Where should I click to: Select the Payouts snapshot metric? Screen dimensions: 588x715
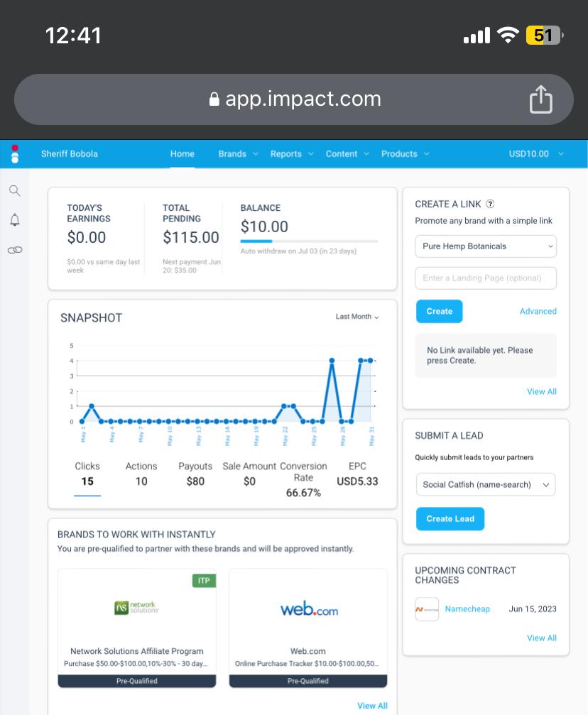[x=195, y=474]
